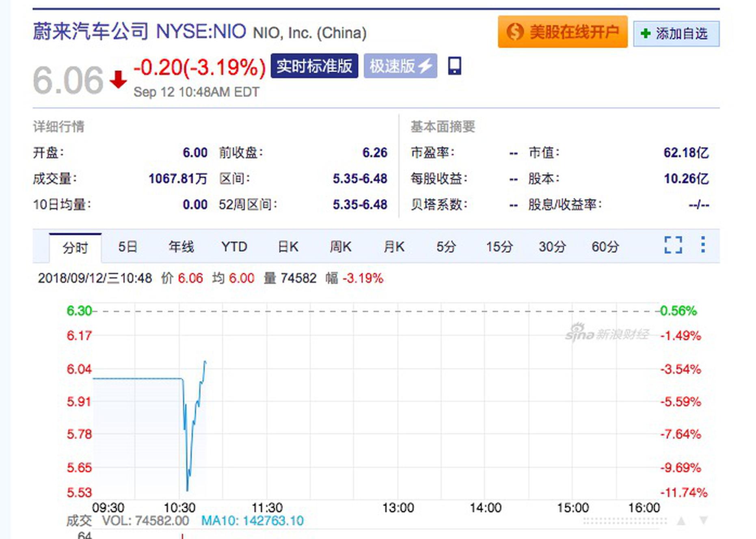
Task: Expand chart to fullscreen
Action: point(673,245)
